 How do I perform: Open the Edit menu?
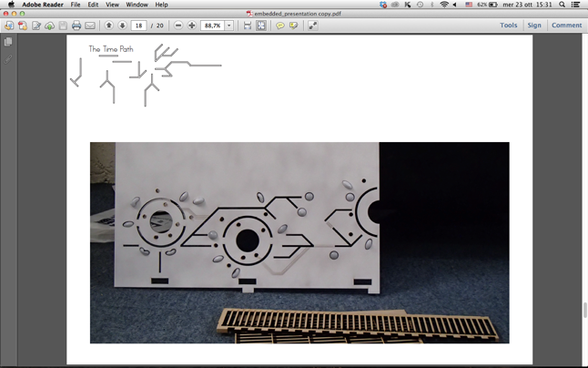tap(93, 5)
